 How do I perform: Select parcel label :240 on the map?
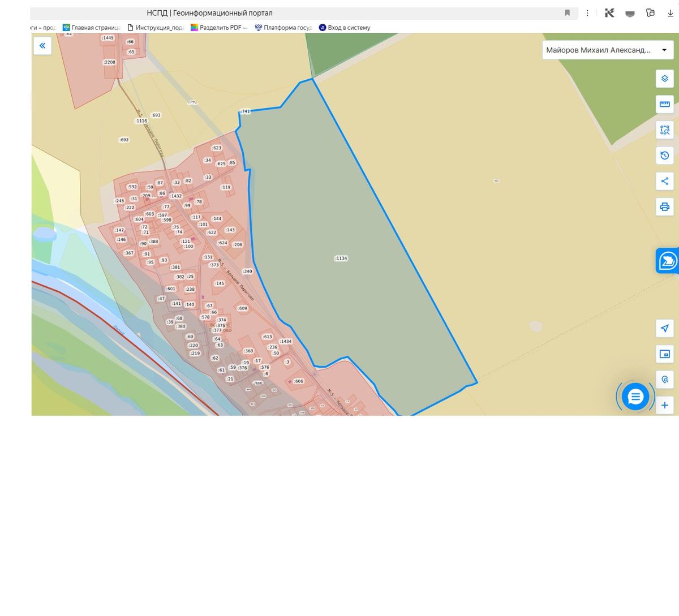click(247, 271)
